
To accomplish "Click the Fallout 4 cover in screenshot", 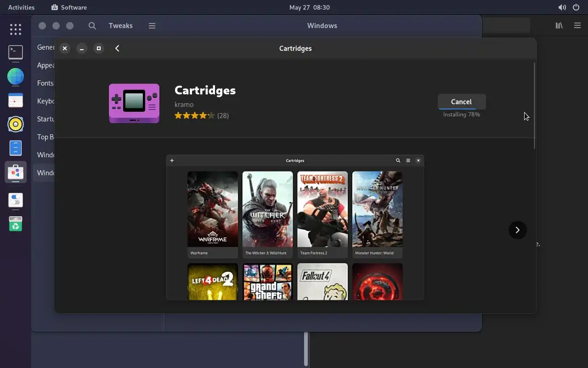I will click(x=322, y=282).
